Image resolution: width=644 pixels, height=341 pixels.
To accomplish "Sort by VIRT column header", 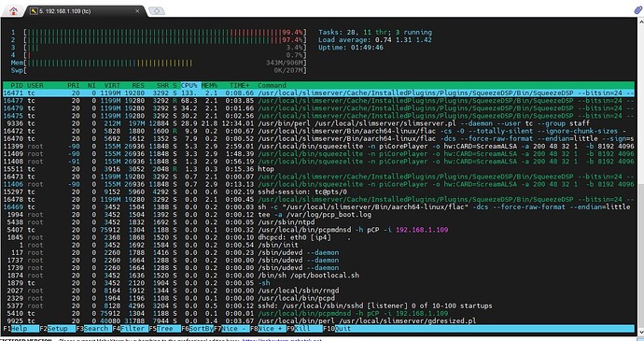I will [112, 86].
